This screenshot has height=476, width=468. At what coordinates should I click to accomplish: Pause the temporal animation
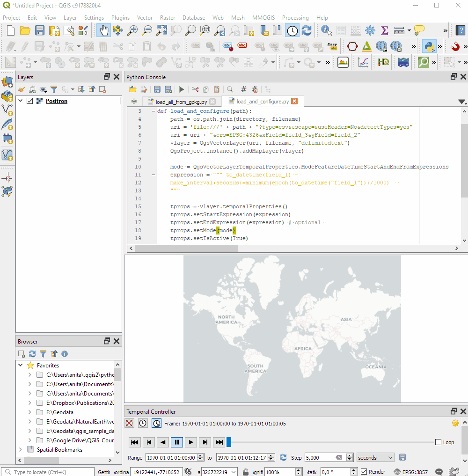pos(177,442)
